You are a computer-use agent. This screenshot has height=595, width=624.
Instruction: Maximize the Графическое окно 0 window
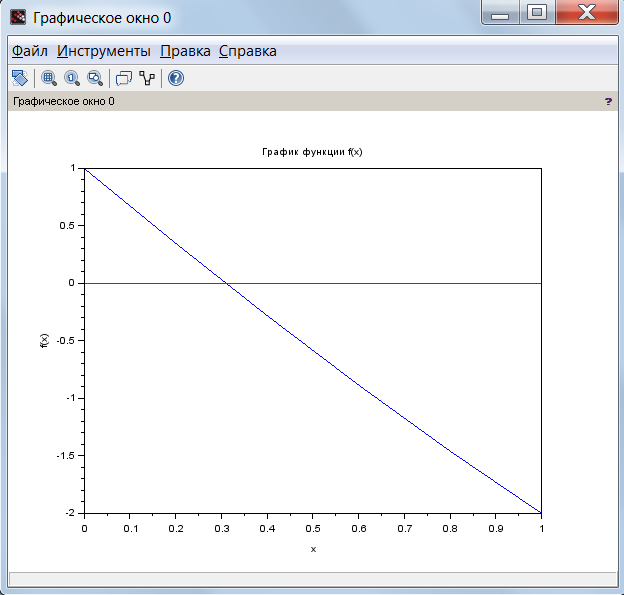coord(537,13)
